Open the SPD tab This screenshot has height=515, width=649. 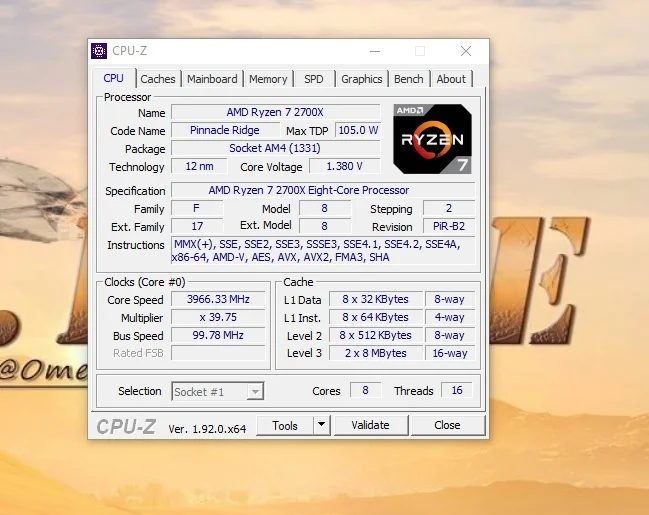314,79
